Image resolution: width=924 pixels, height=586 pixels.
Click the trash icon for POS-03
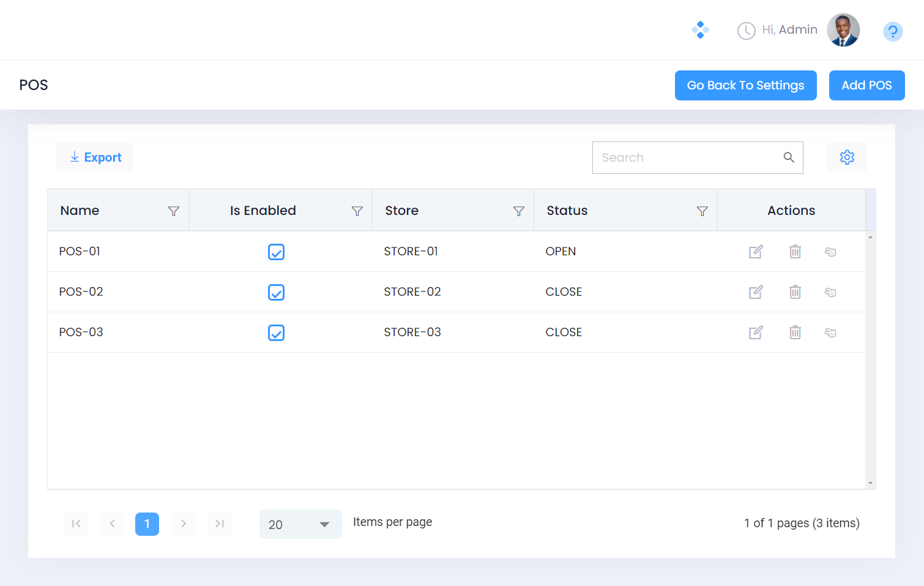[795, 332]
